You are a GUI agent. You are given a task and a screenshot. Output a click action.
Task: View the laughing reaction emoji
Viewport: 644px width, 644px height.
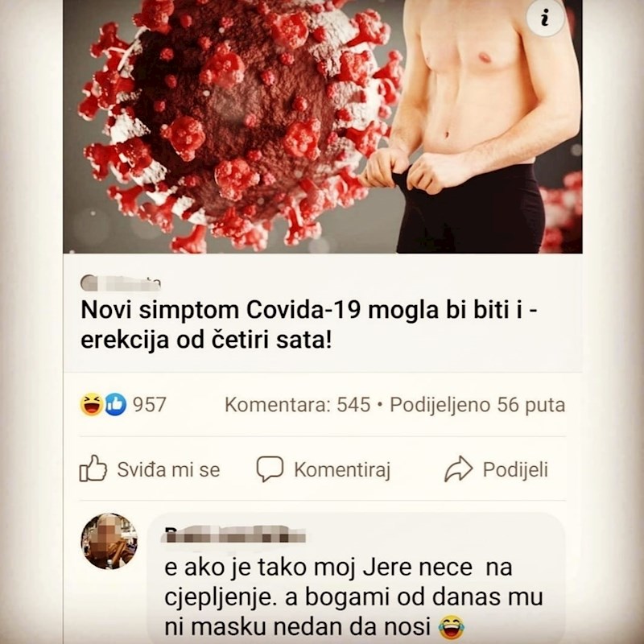(x=91, y=405)
